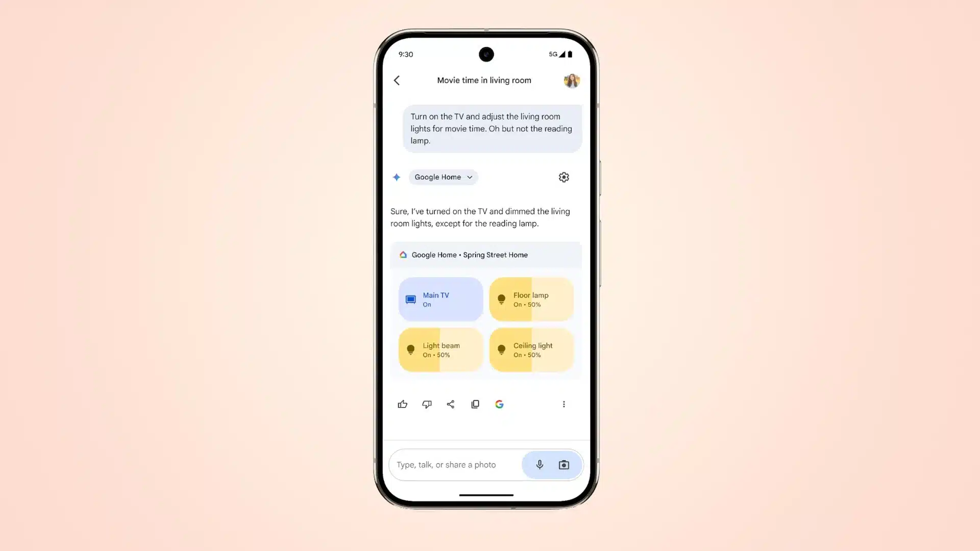
Task: Tap the share icon
Action: [450, 404]
